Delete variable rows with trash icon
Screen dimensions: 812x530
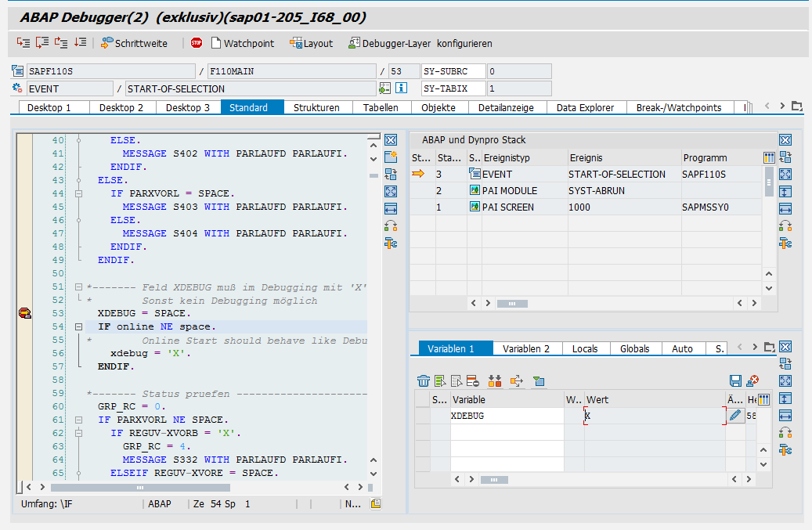click(x=424, y=381)
